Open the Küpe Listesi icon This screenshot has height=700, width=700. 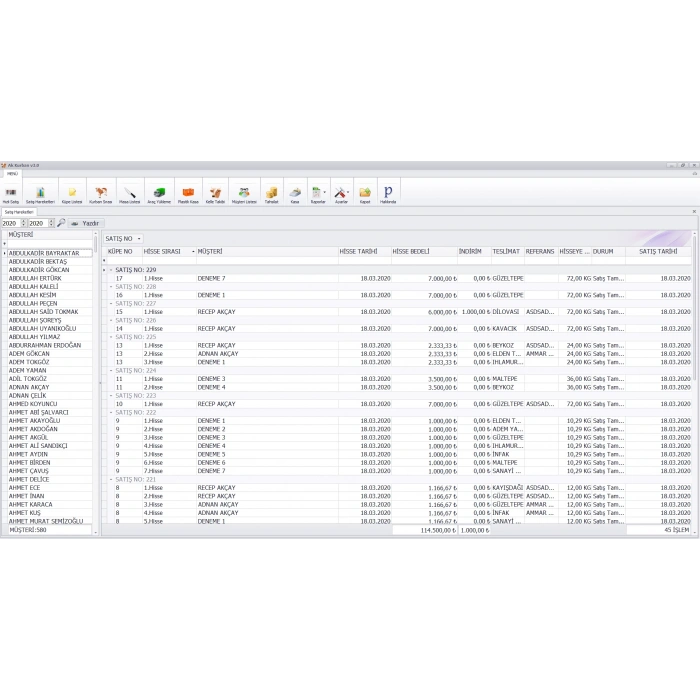[x=72, y=192]
